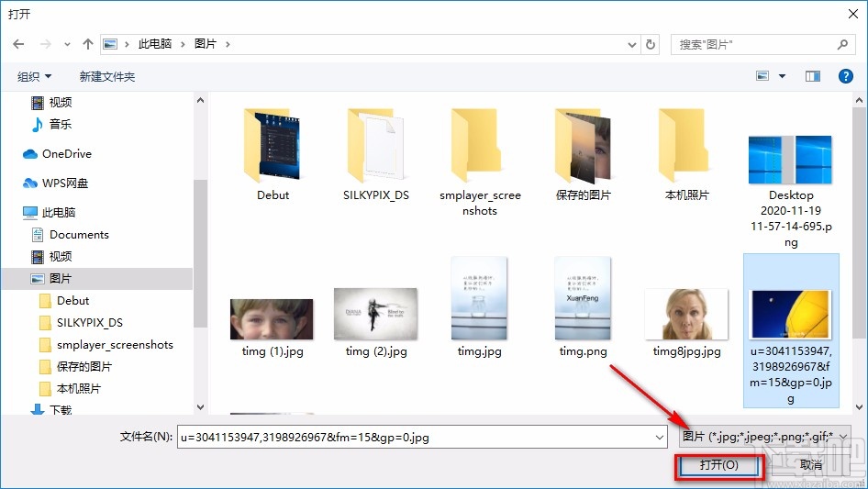The width and height of the screenshot is (868, 489).
Task: Click sidebar scrollbar up arrow
Action: (x=200, y=100)
